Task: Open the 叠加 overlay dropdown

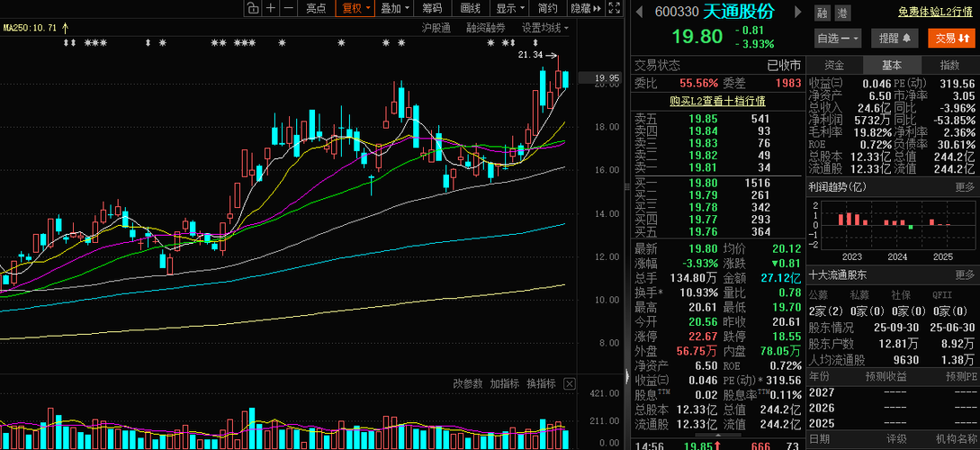Action: pyautogui.click(x=395, y=8)
